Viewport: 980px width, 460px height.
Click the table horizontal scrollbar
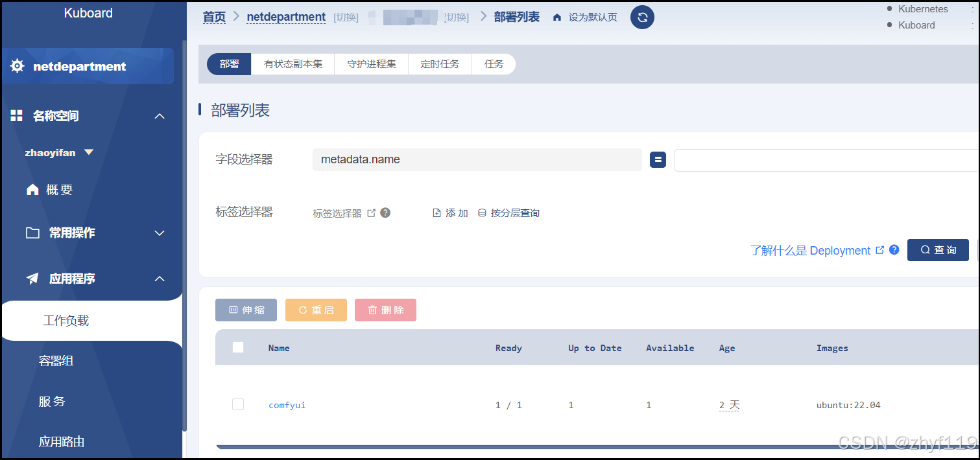597,447
